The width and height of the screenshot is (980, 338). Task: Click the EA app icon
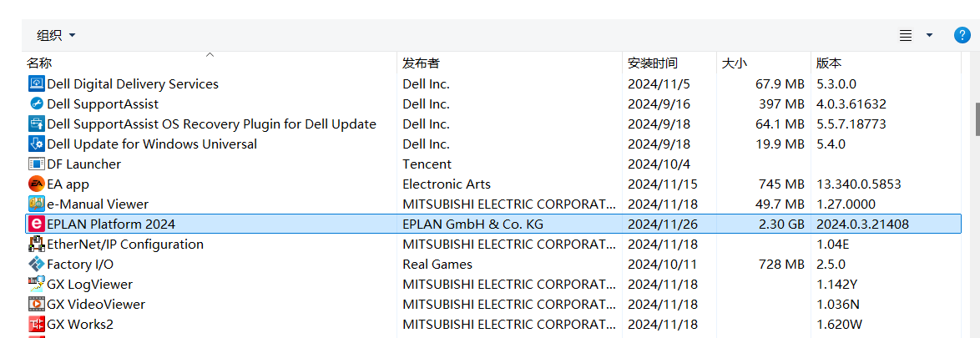pos(36,184)
